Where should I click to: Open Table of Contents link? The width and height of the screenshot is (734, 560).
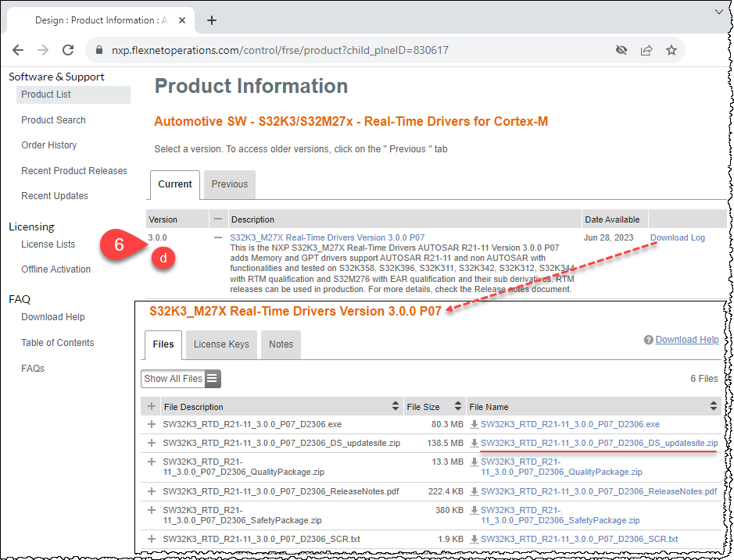tap(58, 342)
